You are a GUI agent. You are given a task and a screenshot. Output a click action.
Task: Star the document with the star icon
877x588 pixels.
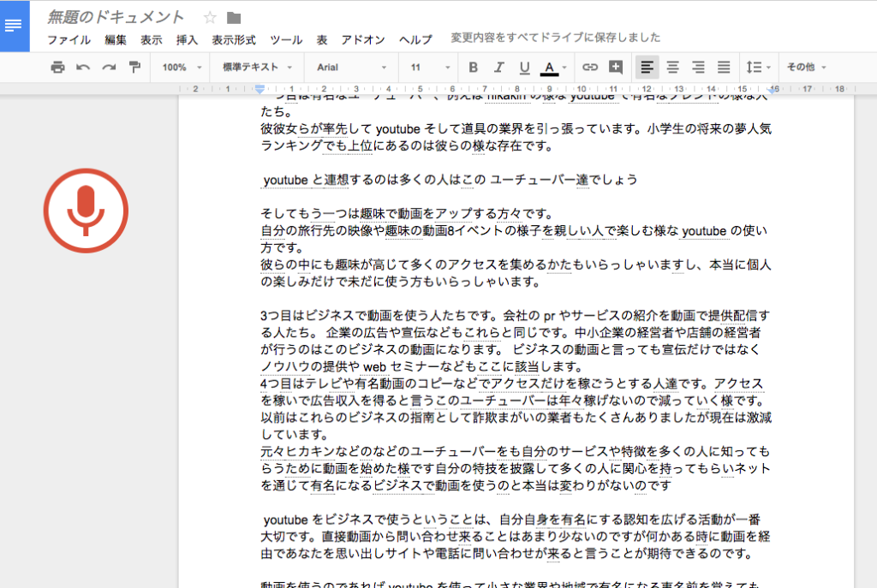point(210,17)
